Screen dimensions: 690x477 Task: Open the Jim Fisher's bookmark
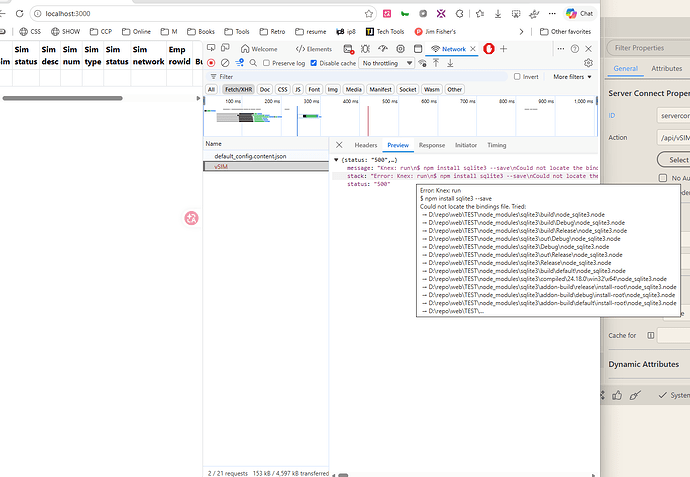435,32
